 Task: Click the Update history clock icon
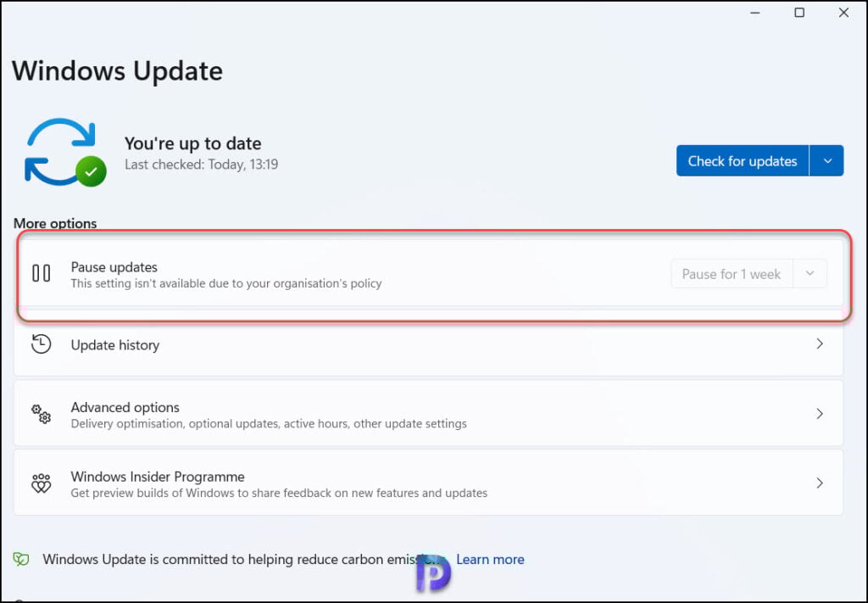(41, 343)
